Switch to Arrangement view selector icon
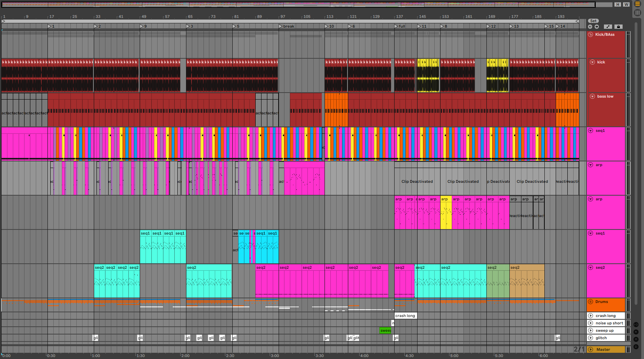This screenshot has width=644, height=359. 637,4
